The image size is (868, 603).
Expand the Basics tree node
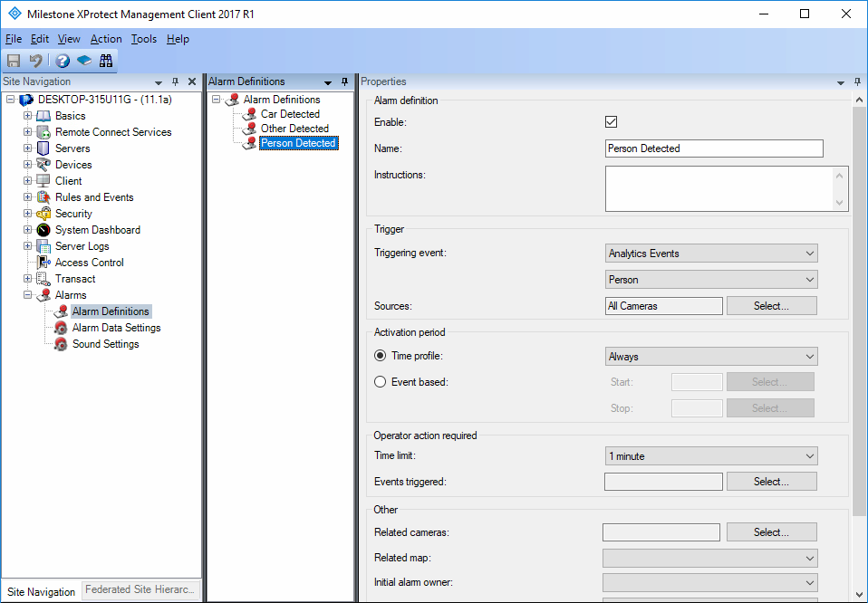[x=27, y=116]
